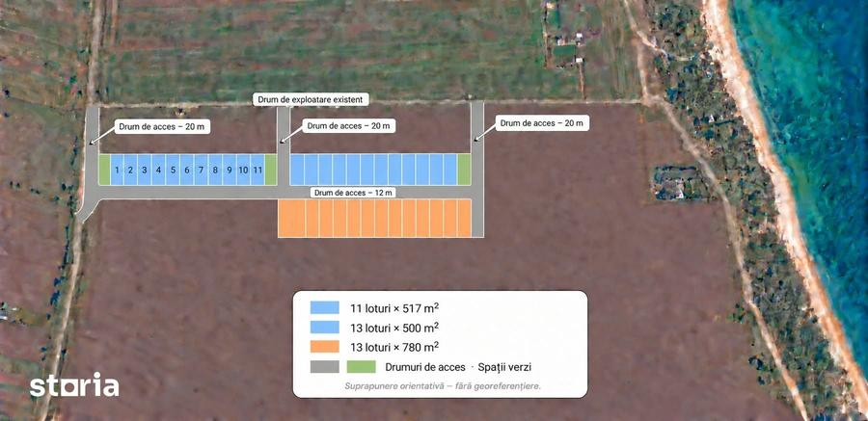The image size is (868, 421).
Task: Select lot number 5
Action: pyautogui.click(x=173, y=170)
